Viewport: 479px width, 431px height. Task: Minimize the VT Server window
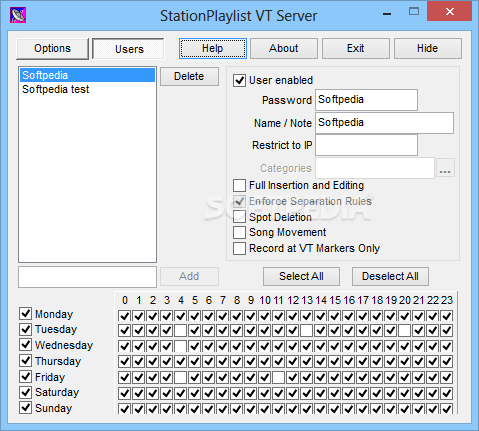click(387, 13)
